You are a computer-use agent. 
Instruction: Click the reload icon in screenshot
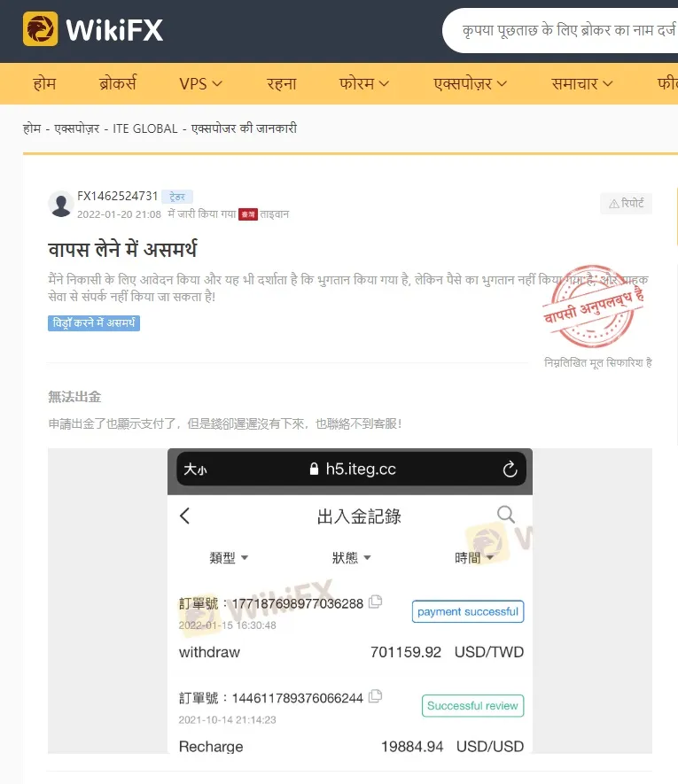(x=510, y=469)
